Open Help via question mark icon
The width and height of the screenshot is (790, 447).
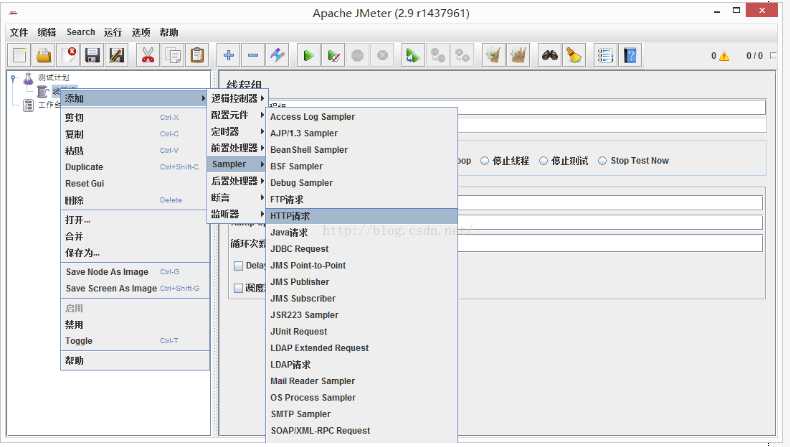pos(629,55)
